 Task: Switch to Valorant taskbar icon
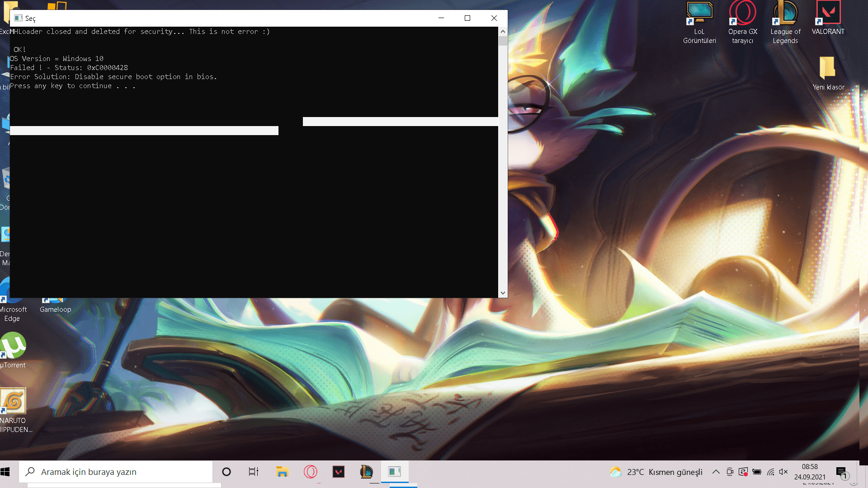pyautogui.click(x=338, y=472)
